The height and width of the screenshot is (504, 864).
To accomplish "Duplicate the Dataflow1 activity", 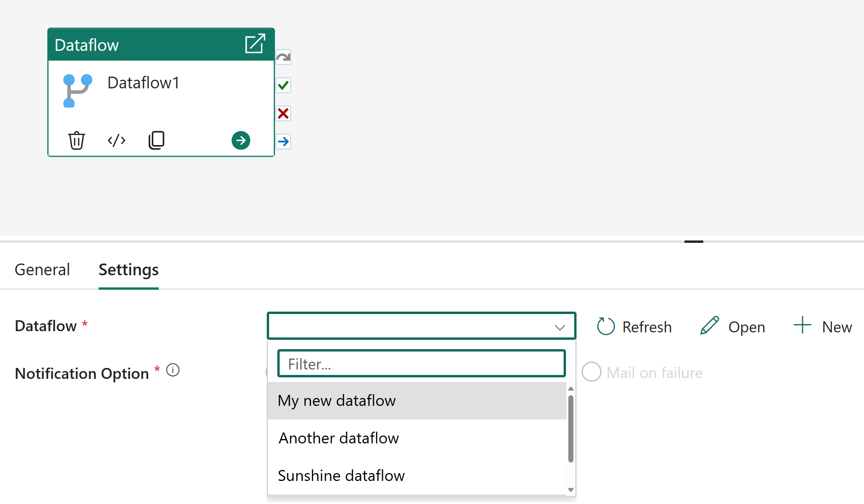I will (x=156, y=140).
